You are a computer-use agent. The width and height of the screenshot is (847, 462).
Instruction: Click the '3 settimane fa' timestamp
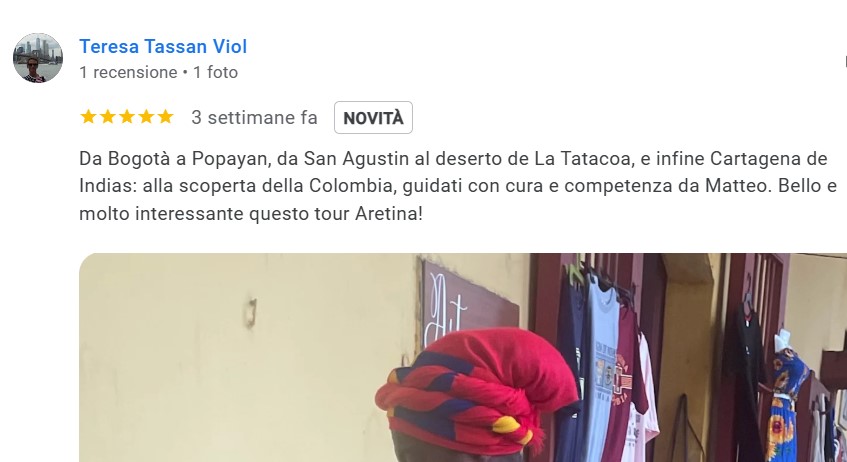[x=254, y=118]
